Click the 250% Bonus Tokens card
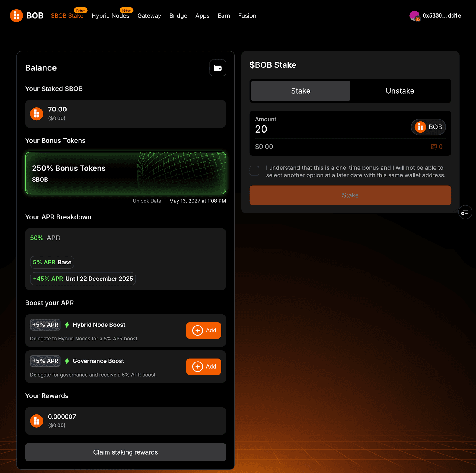This screenshot has width=476, height=473. 125,173
